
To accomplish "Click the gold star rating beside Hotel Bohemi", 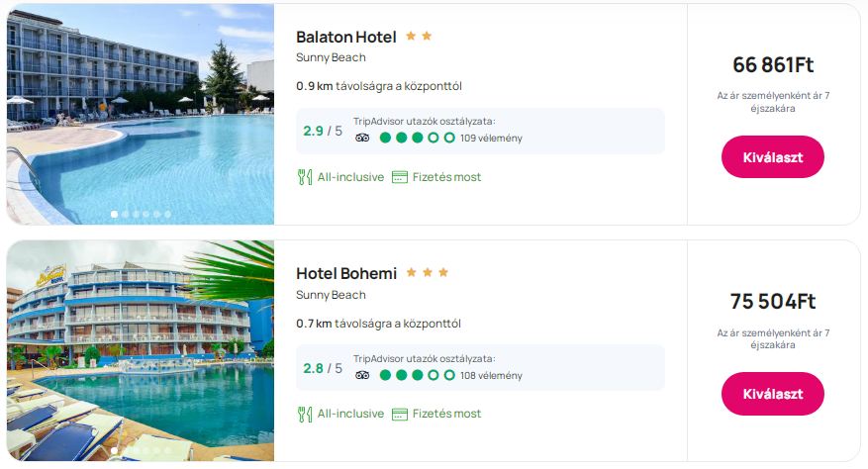I will 428,273.
